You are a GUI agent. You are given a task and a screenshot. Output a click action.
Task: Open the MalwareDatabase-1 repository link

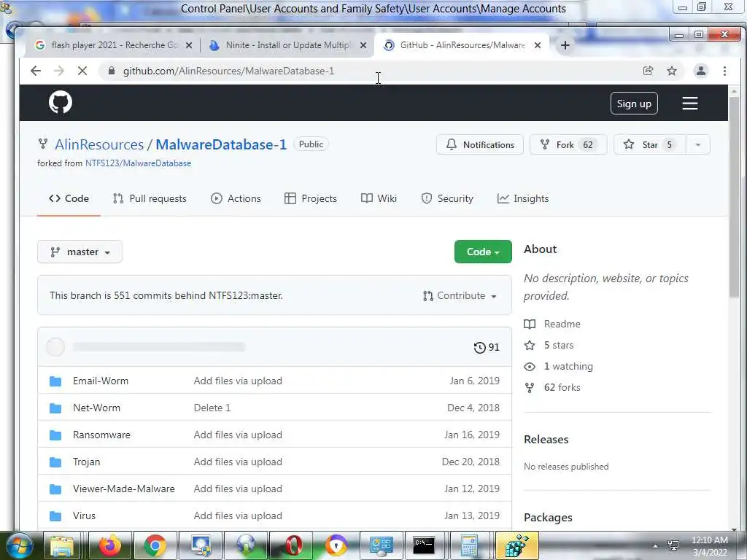pos(221,144)
